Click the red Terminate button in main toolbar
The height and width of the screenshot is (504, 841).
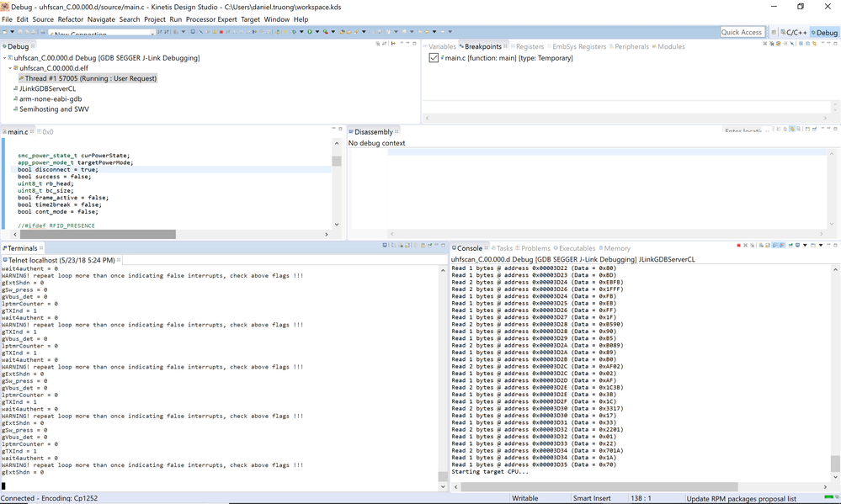click(221, 32)
